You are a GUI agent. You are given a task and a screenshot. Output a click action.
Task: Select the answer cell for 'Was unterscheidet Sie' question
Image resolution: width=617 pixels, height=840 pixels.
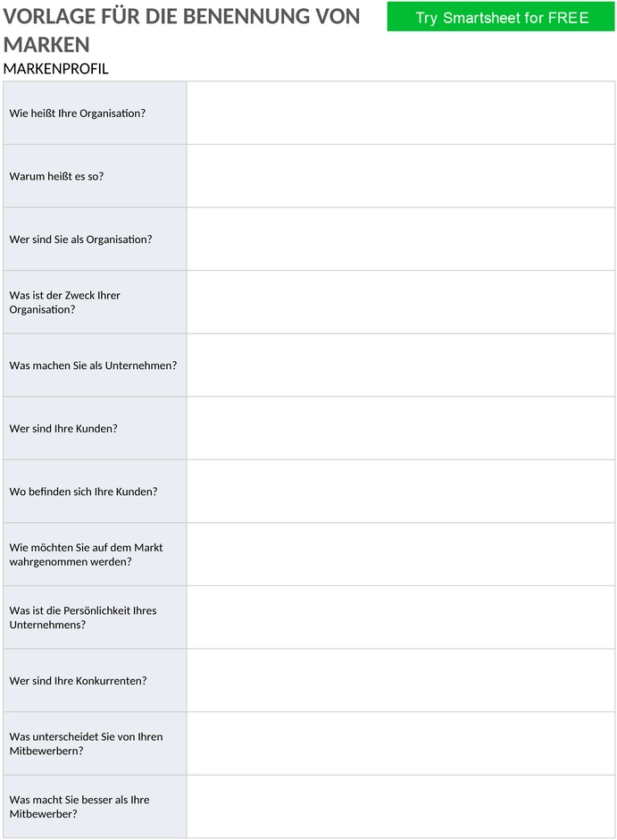coord(400,743)
